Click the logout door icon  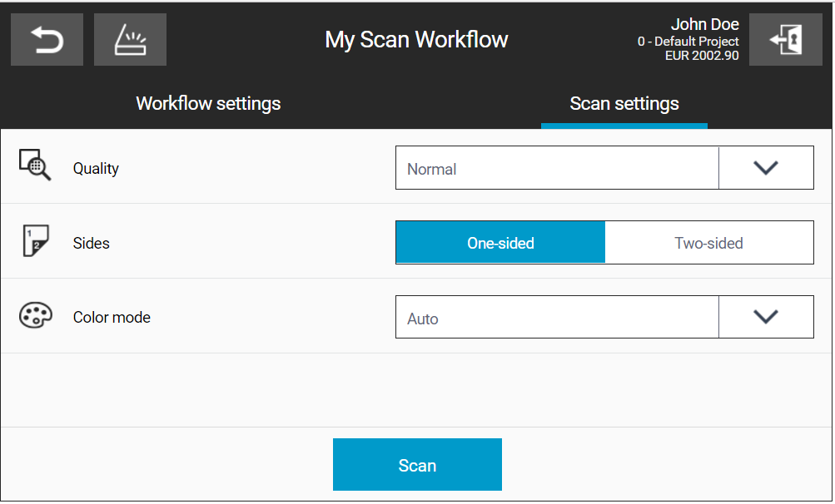pyautogui.click(x=786, y=40)
